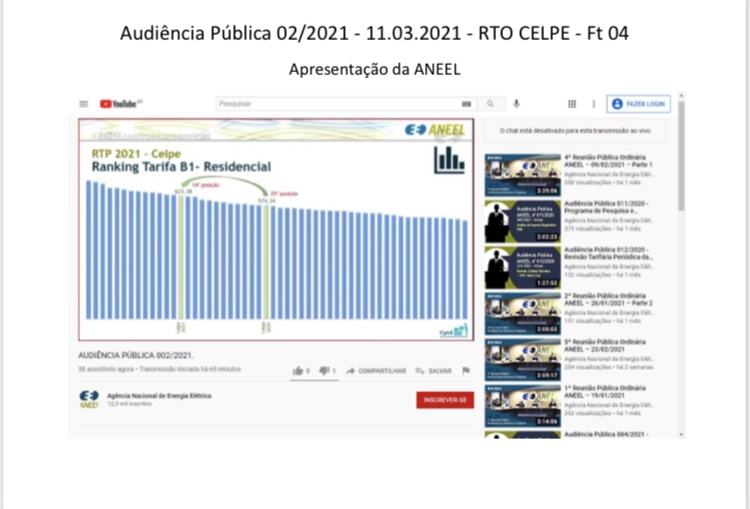Image resolution: width=750 pixels, height=509 pixels.
Task: Click the ANEEL channel avatar
Action: click(x=89, y=398)
